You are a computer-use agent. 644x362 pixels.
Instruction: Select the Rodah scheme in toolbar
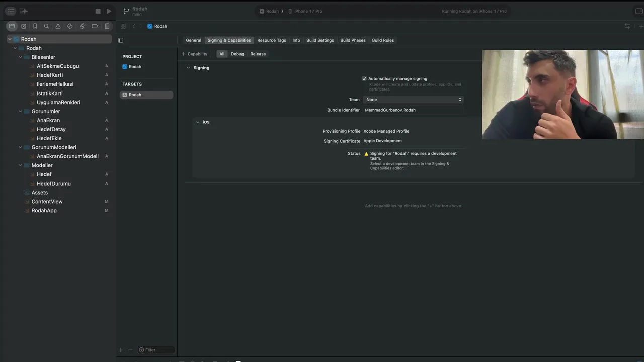pyautogui.click(x=269, y=11)
